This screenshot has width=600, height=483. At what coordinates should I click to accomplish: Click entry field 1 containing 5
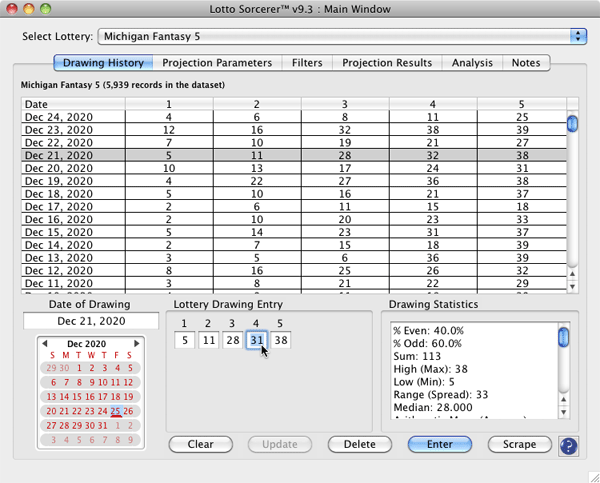pos(184,340)
